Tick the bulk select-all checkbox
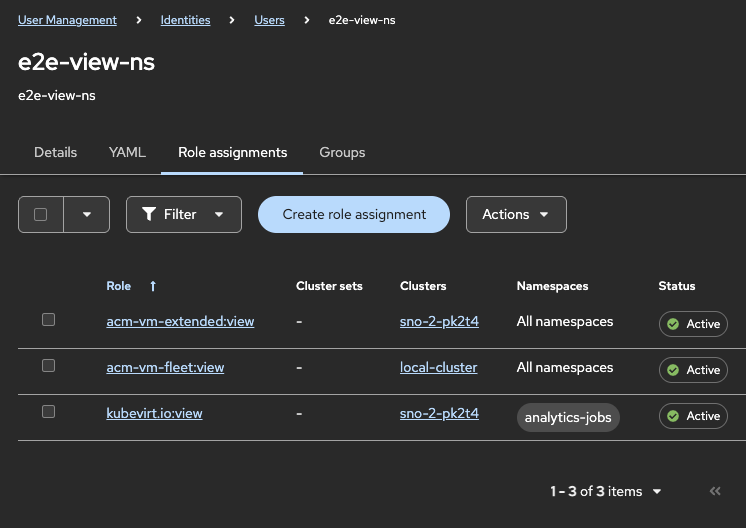The width and height of the screenshot is (746, 528). [41, 214]
